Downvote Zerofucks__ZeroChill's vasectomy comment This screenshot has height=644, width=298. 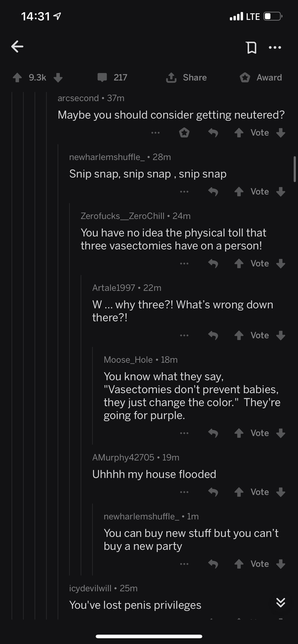point(280,264)
